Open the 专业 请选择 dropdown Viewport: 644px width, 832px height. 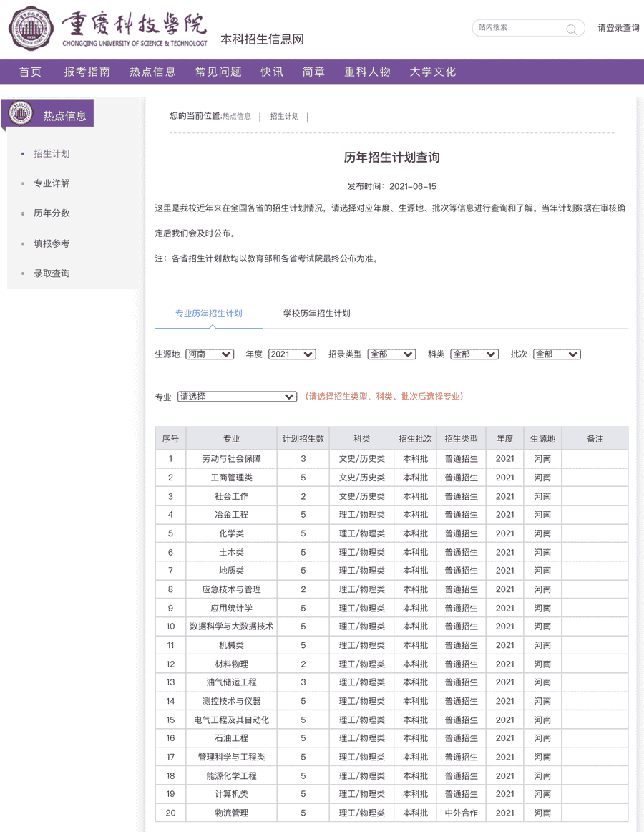coord(237,397)
